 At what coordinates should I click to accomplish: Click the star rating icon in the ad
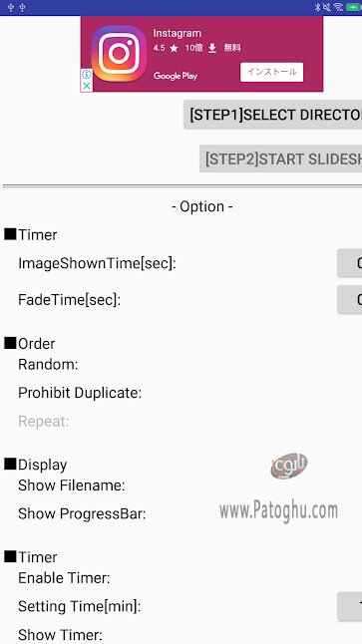pos(175,49)
